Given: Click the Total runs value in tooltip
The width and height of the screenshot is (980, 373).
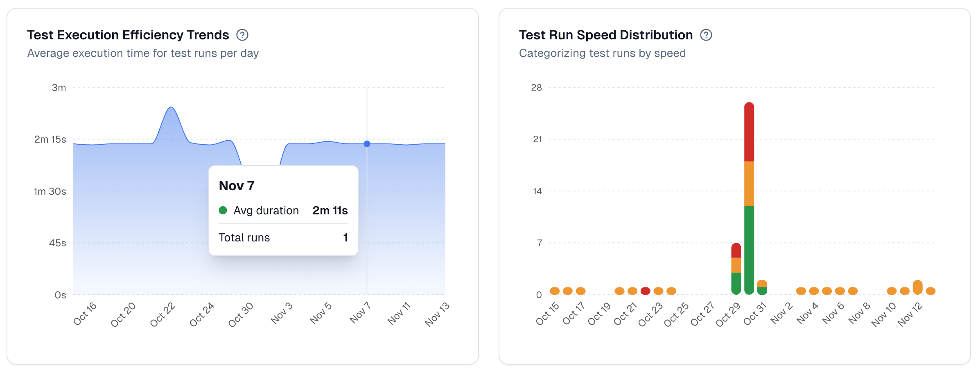Looking at the screenshot, I should [346, 237].
